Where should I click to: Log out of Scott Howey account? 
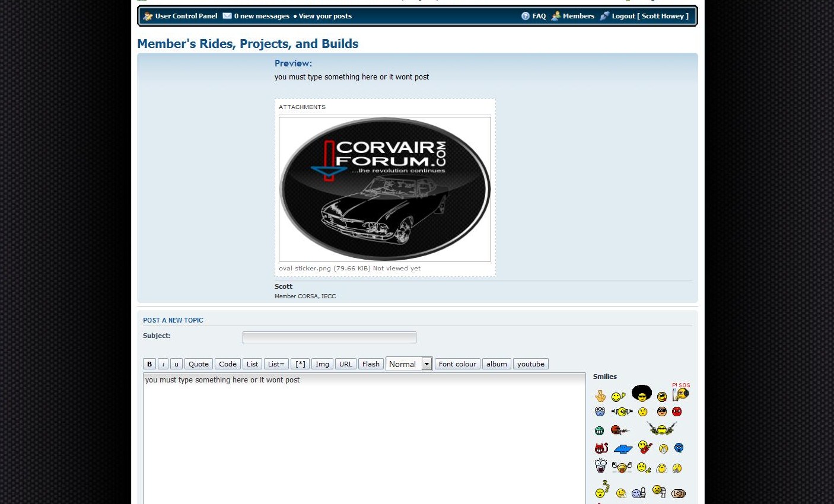650,16
